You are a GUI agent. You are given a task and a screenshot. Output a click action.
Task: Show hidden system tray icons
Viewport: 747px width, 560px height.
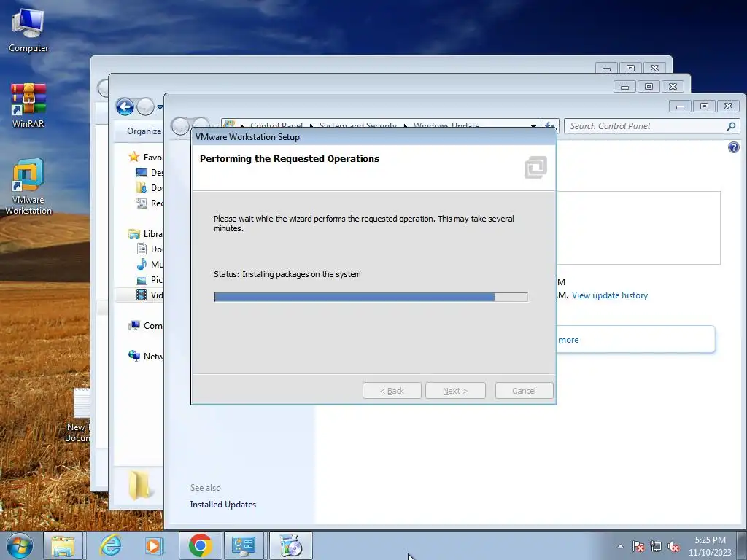[620, 546]
